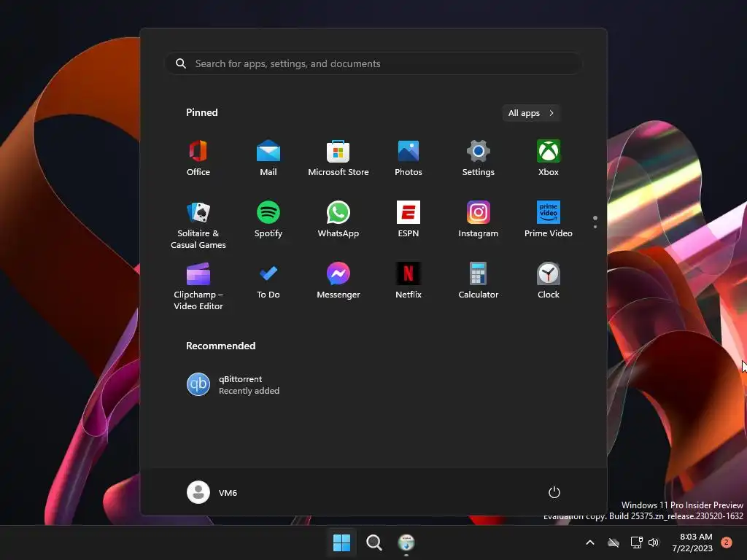Click the Windows Start button on taskbar
The image size is (747, 560).
click(x=341, y=542)
